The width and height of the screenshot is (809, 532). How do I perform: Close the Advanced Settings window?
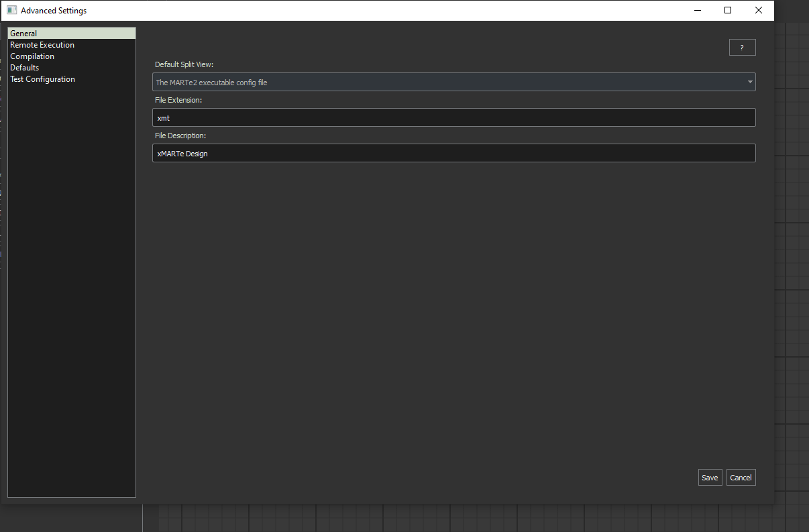(758, 10)
